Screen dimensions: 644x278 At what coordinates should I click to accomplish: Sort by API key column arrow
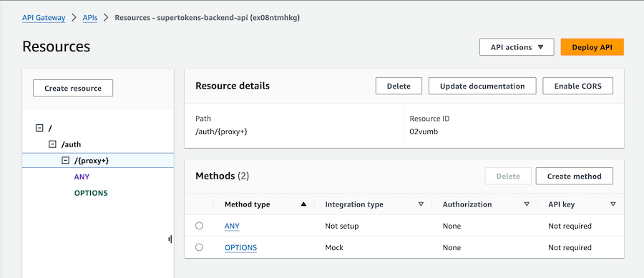[x=613, y=204]
